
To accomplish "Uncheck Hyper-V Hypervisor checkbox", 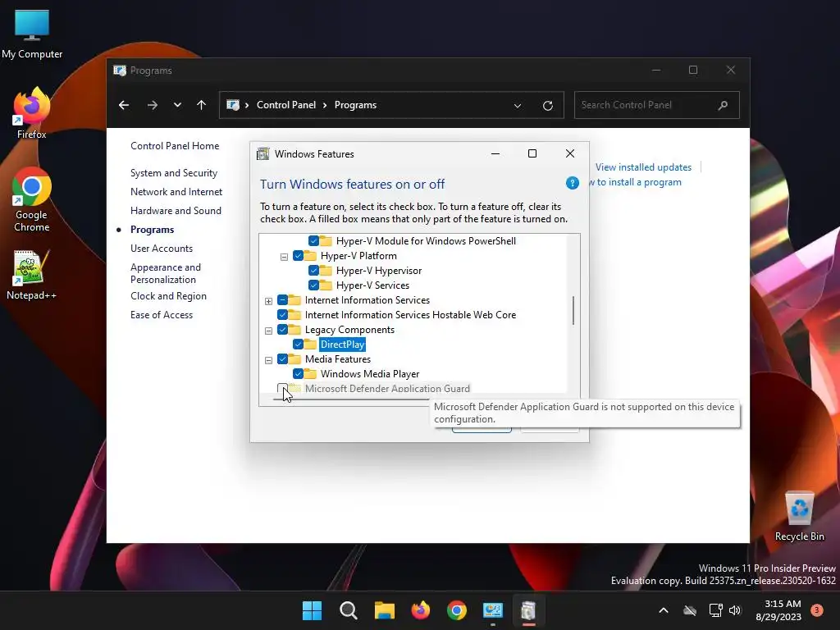I will [314, 271].
